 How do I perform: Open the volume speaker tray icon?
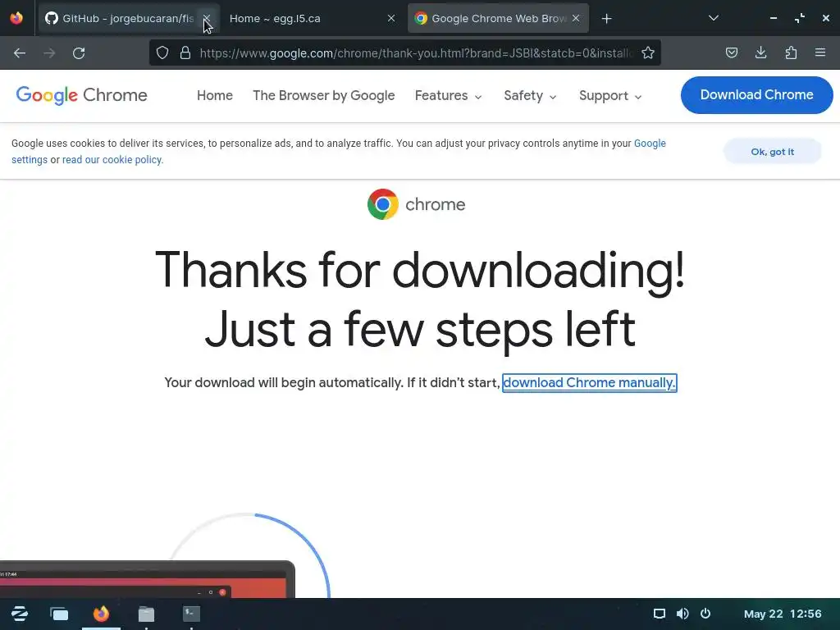(x=682, y=614)
